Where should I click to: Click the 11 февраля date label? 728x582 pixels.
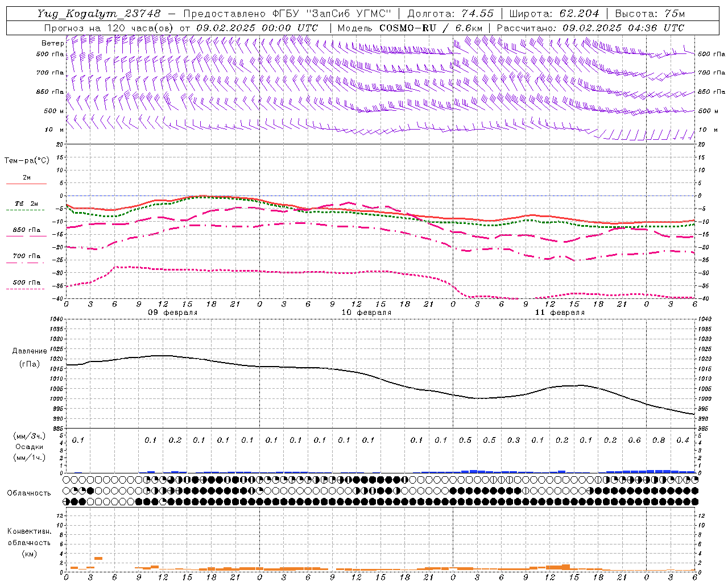click(560, 313)
